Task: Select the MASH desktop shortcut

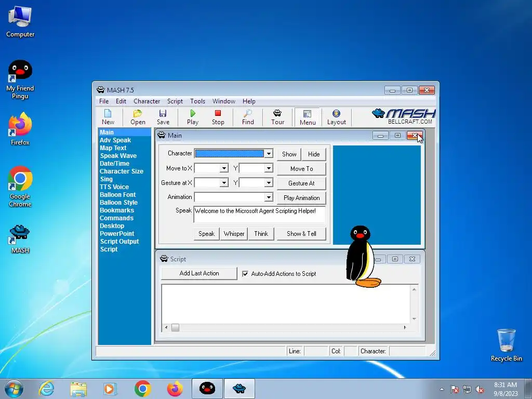Action: tap(20, 239)
